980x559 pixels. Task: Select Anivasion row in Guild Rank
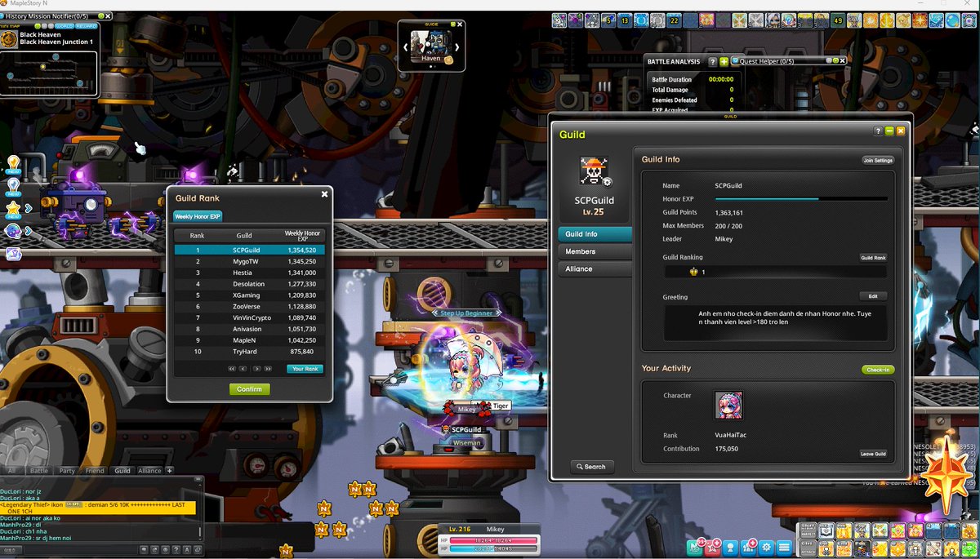tap(249, 329)
